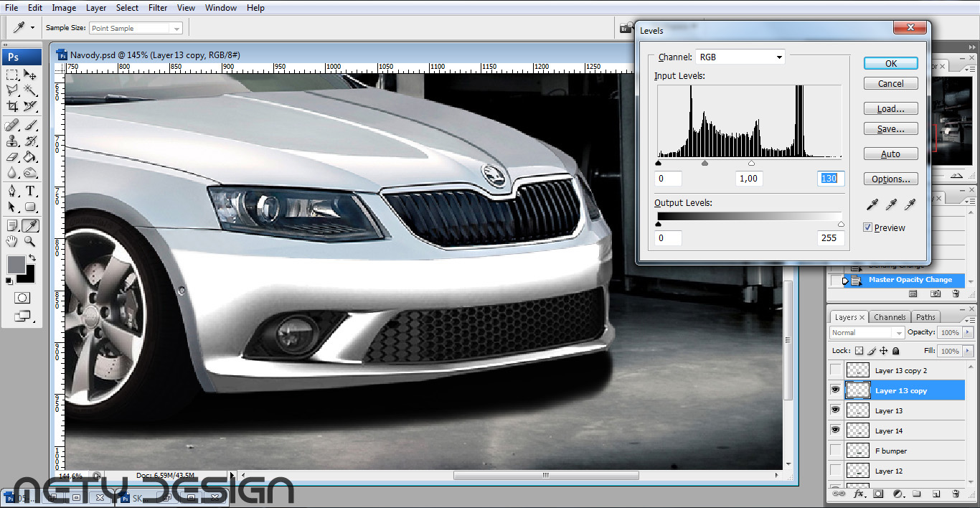
Task: Select the Healing Brush tool
Action: point(12,126)
